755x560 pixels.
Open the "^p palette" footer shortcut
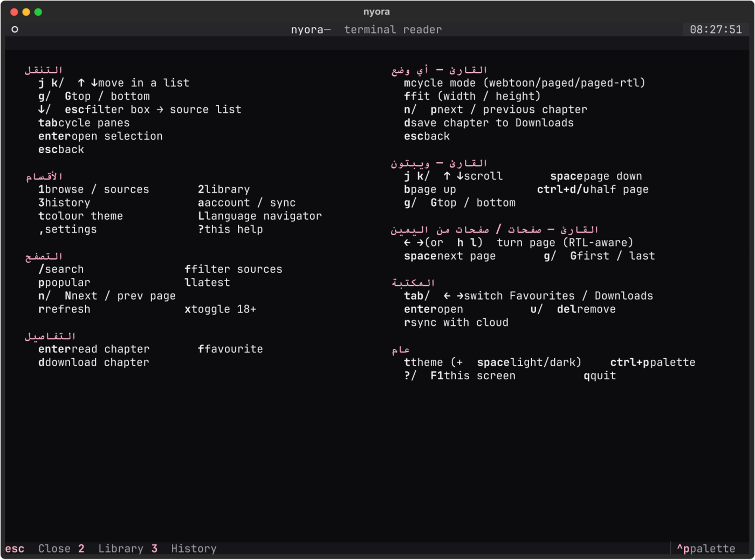click(706, 549)
